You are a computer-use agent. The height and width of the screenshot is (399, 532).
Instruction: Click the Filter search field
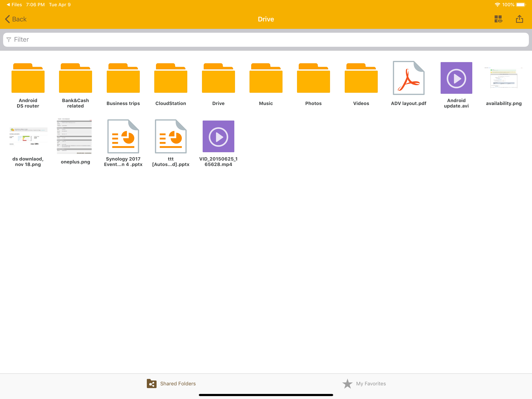coord(266,40)
